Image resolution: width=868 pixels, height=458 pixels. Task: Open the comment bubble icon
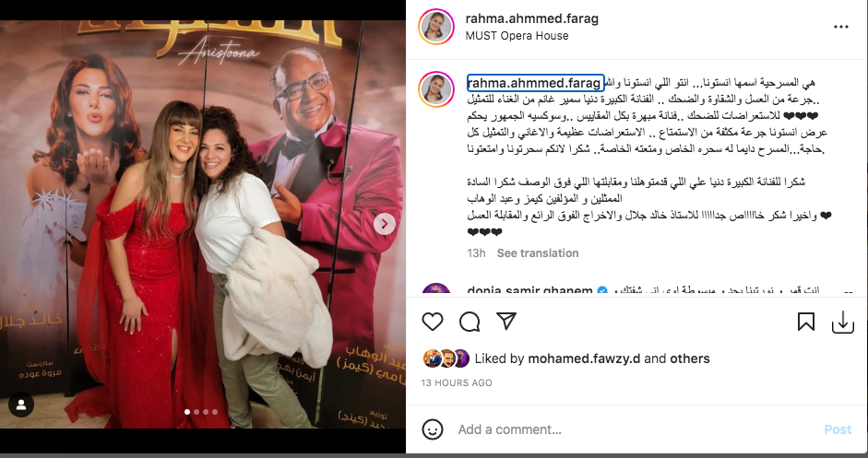(x=470, y=322)
